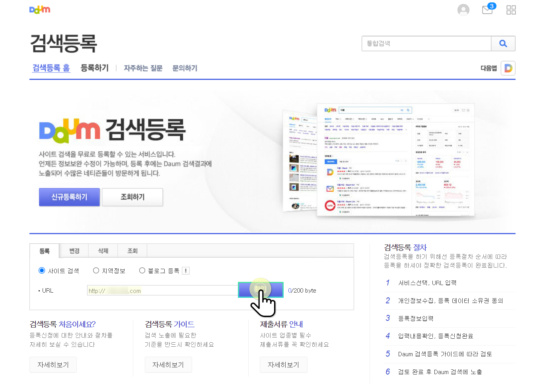Open the Daum logo home link
The image size is (545, 392).
(40, 10)
